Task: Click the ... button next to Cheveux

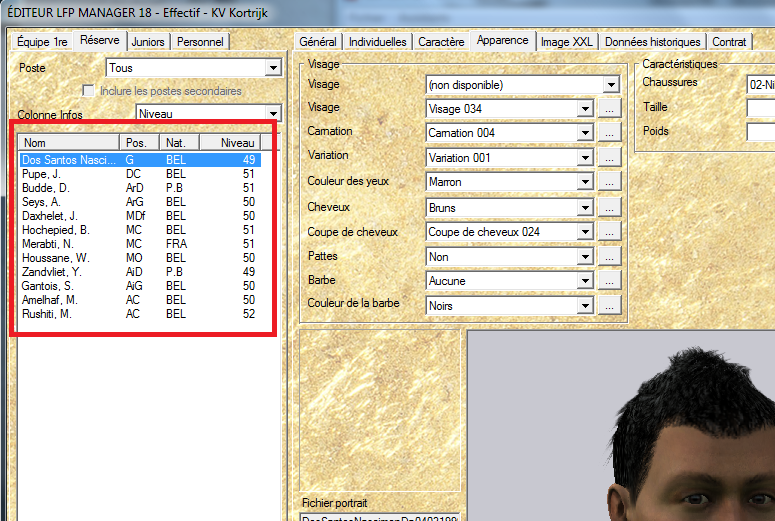Action: point(609,208)
